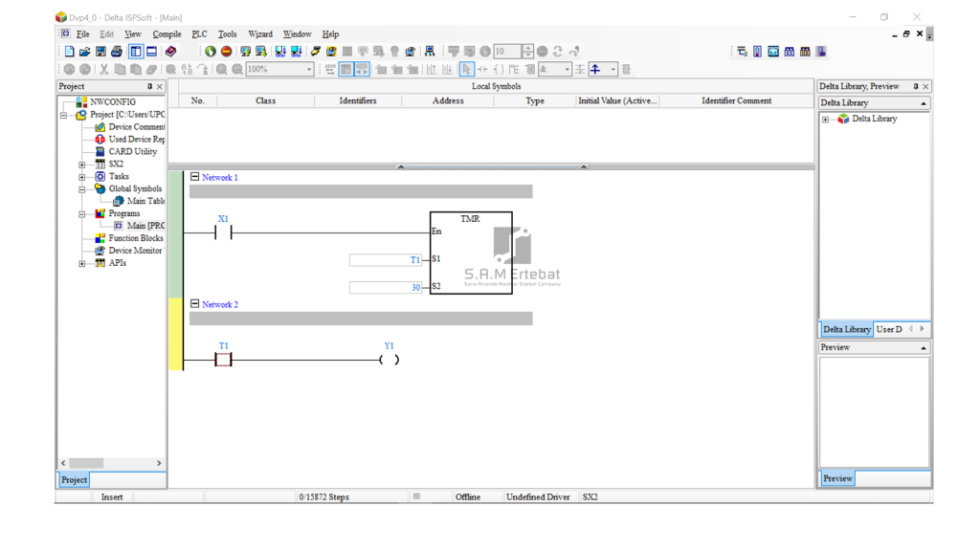
Task: Click the Print icon in toolbar
Action: pyautogui.click(x=116, y=52)
